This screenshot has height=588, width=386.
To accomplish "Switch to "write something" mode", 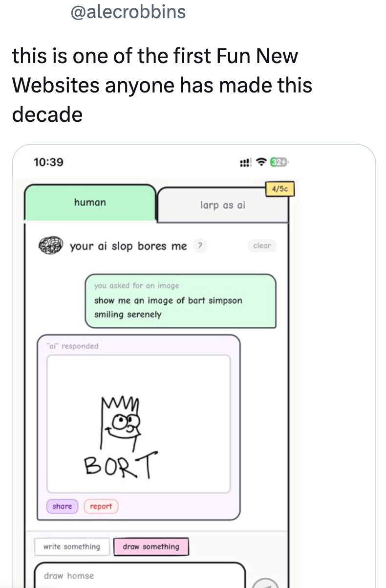I will 71,546.
